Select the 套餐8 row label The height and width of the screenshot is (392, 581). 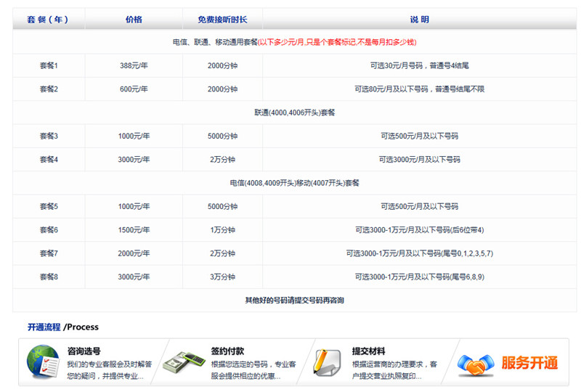click(x=49, y=277)
